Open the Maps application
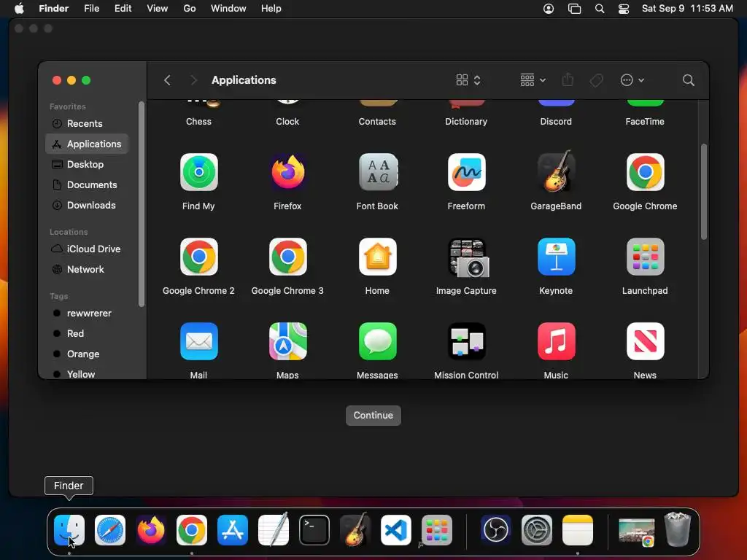Viewport: 747px width, 560px height. pyautogui.click(x=287, y=341)
